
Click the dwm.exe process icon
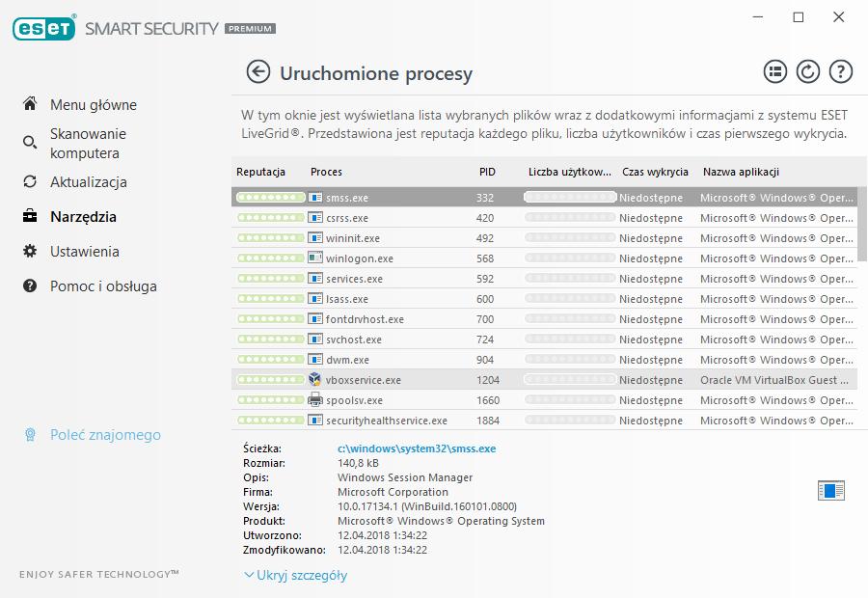click(x=315, y=360)
